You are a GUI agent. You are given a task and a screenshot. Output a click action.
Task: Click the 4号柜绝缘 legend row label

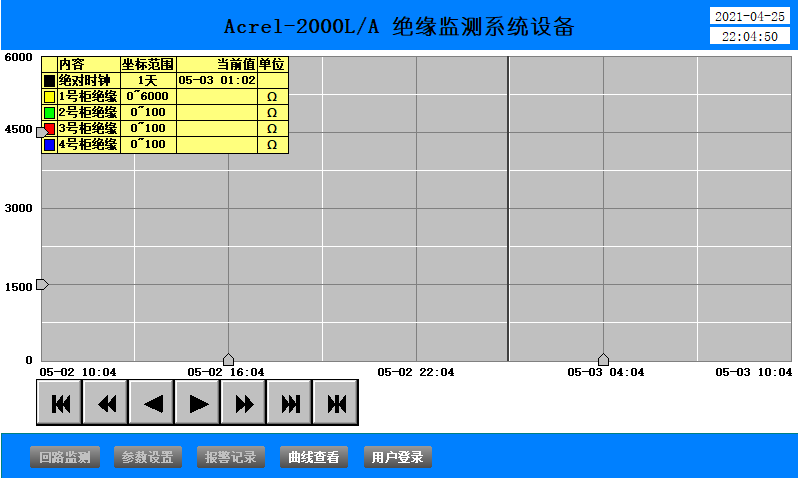click(x=88, y=145)
